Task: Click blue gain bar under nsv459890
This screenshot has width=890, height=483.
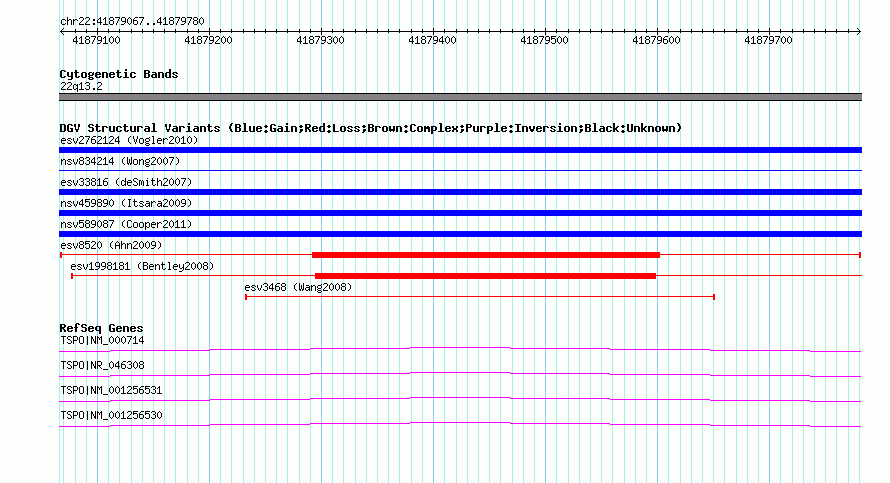Action: (460, 213)
